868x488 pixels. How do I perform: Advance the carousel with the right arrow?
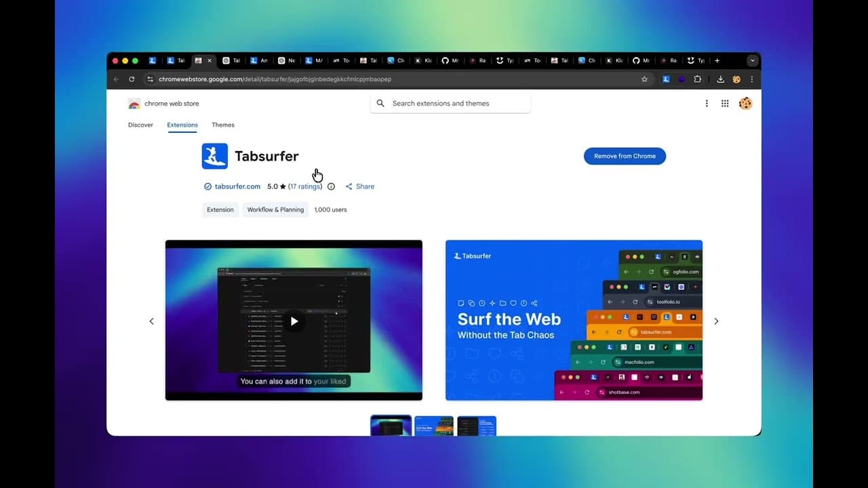(716, 321)
